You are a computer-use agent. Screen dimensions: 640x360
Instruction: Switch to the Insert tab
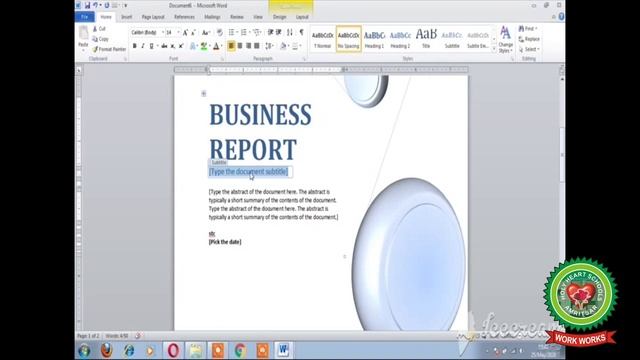point(127,17)
